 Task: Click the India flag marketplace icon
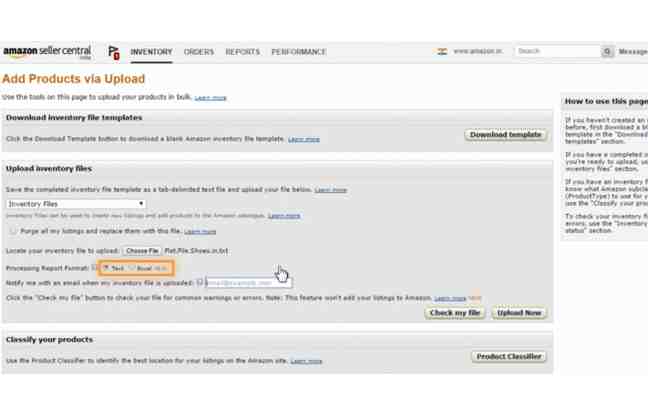tap(442, 51)
